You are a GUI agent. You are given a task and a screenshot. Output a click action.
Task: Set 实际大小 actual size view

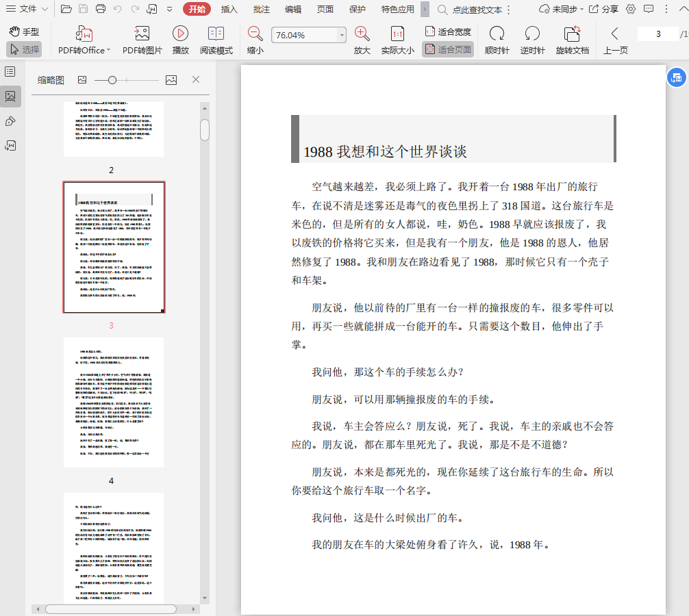pyautogui.click(x=398, y=40)
